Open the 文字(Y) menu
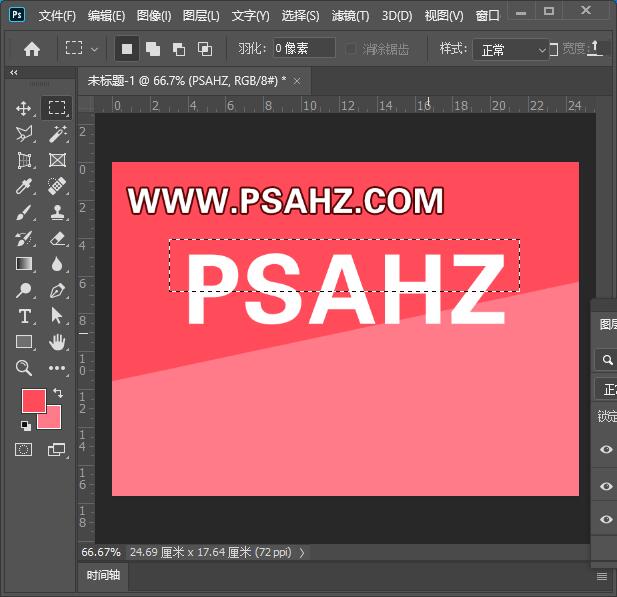Image resolution: width=617 pixels, height=597 pixels. 251,16
